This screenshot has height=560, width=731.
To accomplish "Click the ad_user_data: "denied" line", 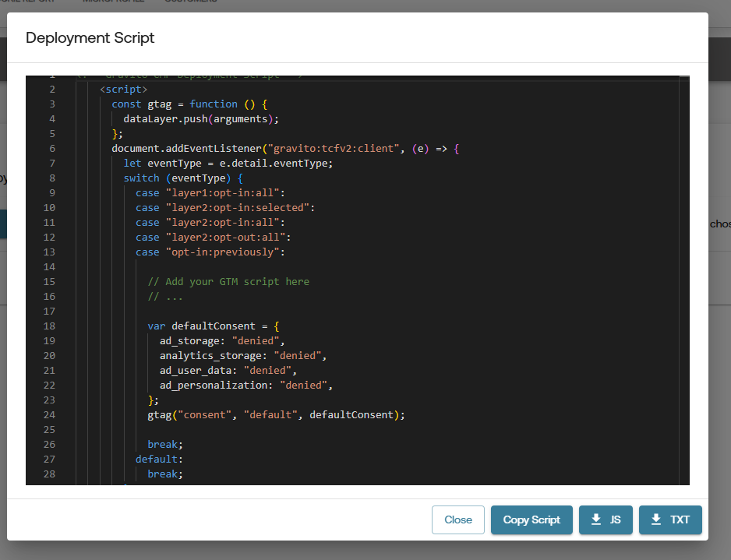I will (228, 371).
